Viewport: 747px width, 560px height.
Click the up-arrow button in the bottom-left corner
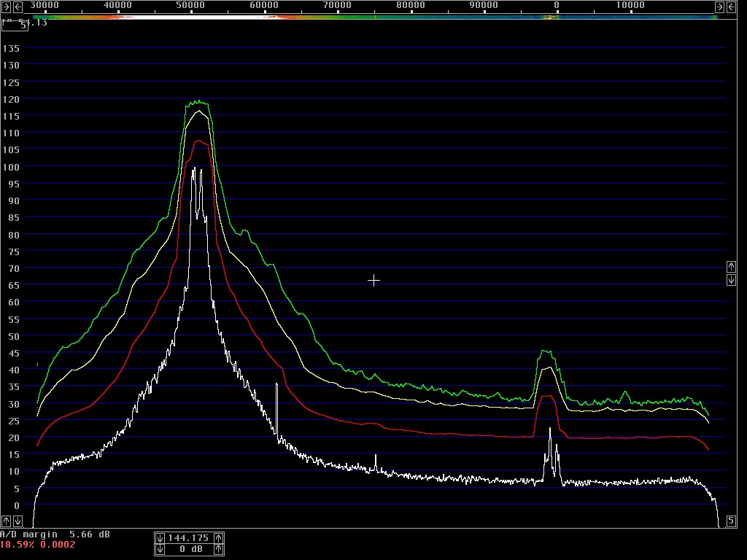click(6, 521)
